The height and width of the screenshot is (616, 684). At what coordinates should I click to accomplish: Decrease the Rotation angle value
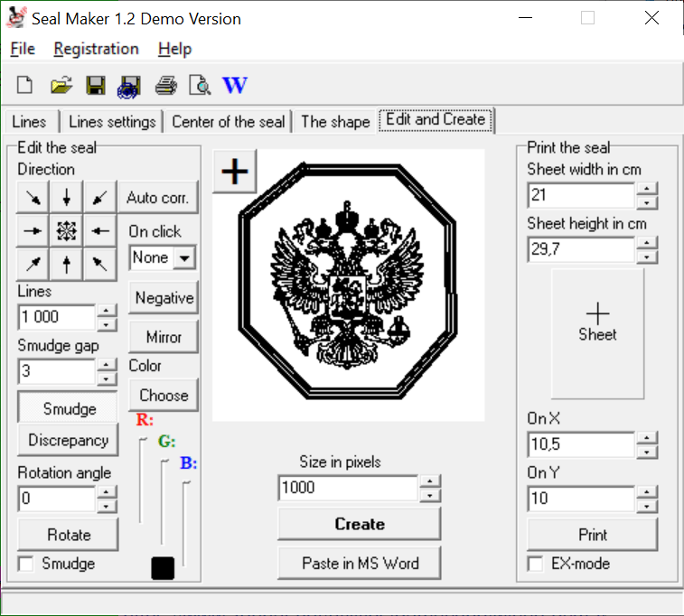107,506
